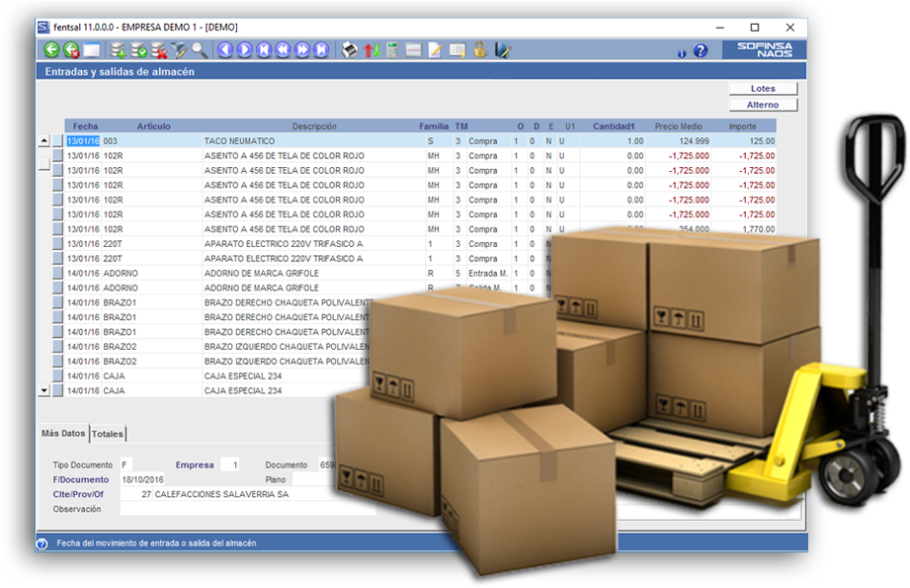Switch to the Totales tab
This screenshot has width=910, height=588.
point(108,434)
